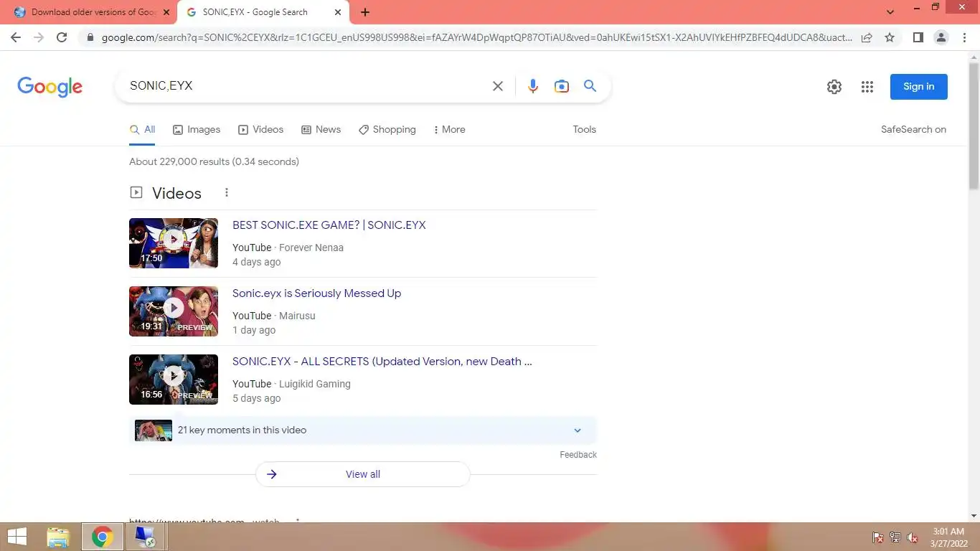
Task: Open a new tab with the plus button
Action: (x=365, y=12)
